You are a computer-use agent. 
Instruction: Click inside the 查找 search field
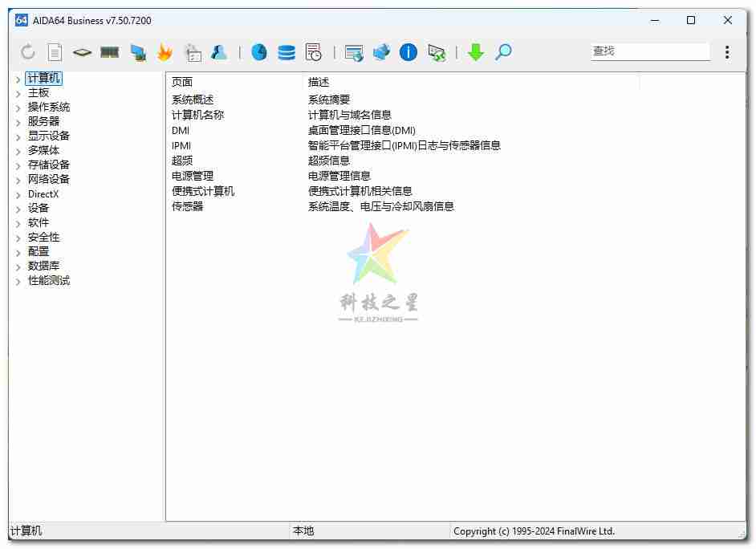[648, 51]
